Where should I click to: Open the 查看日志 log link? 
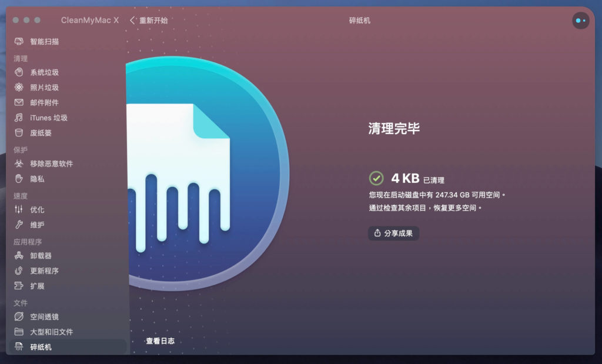[160, 341]
